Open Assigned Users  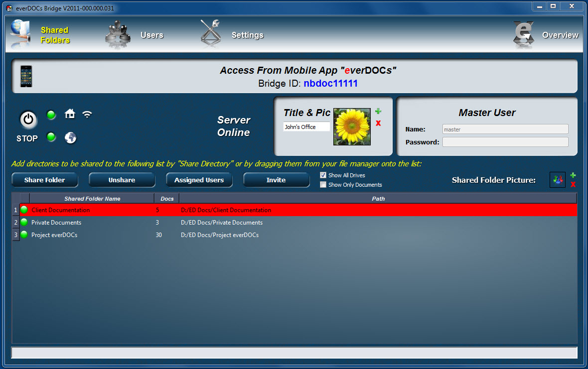(x=199, y=180)
